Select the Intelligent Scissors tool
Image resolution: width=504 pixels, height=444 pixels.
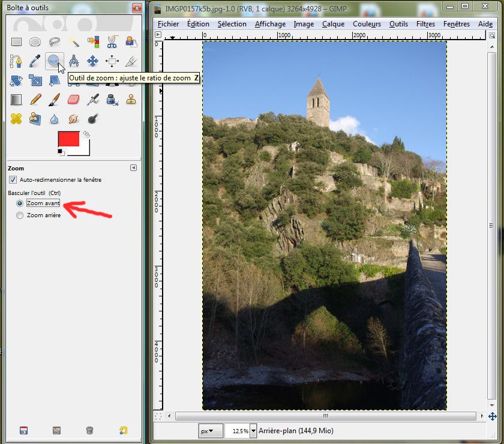click(112, 42)
